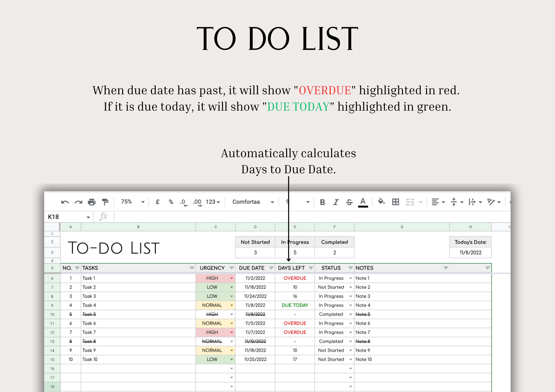Select the Text color icon

[x=363, y=202]
